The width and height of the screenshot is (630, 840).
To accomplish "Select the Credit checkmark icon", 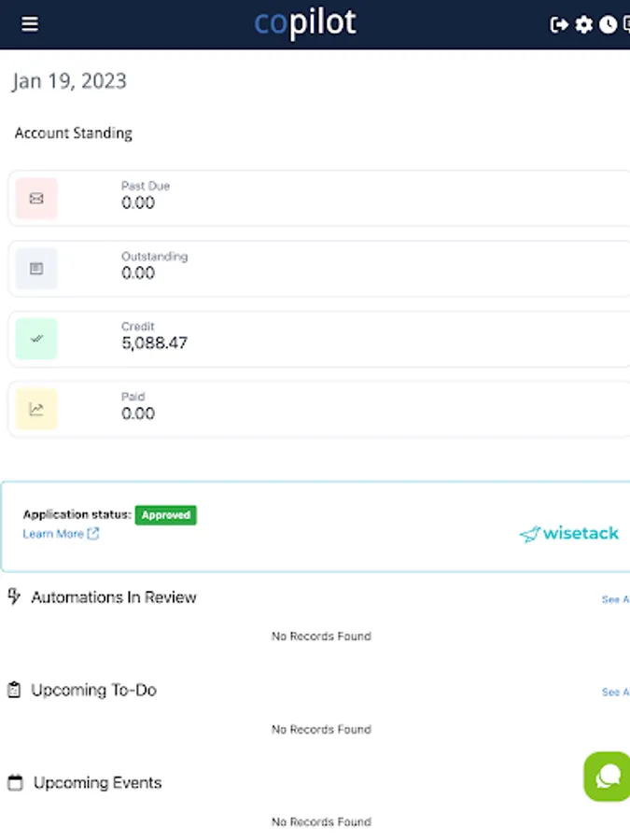I will (x=35, y=339).
